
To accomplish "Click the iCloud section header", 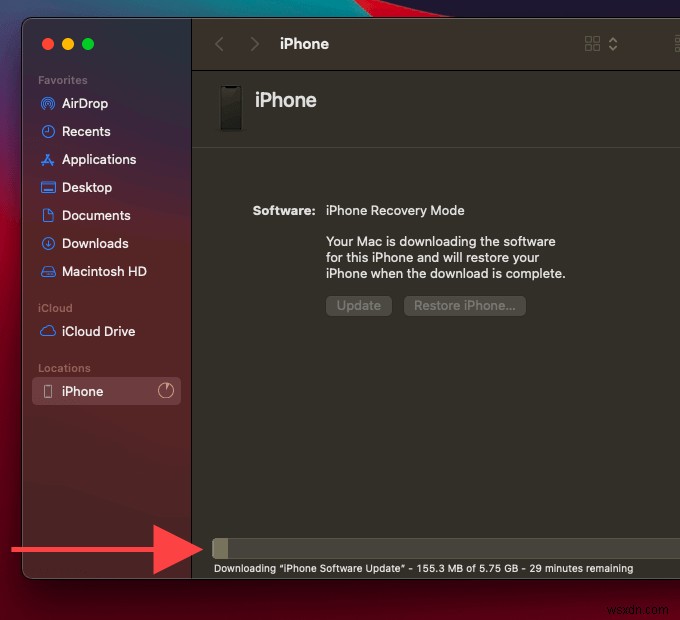I will [x=55, y=308].
